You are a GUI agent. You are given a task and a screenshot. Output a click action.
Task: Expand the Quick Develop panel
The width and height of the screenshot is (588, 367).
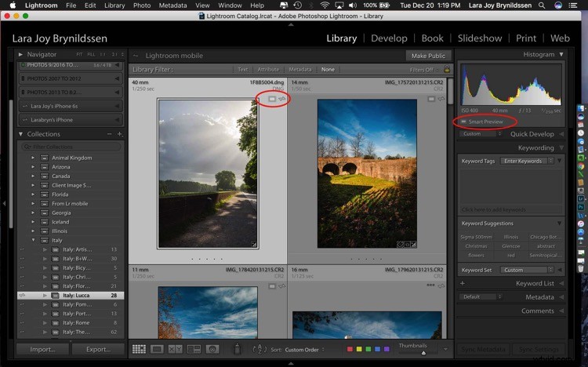click(561, 134)
